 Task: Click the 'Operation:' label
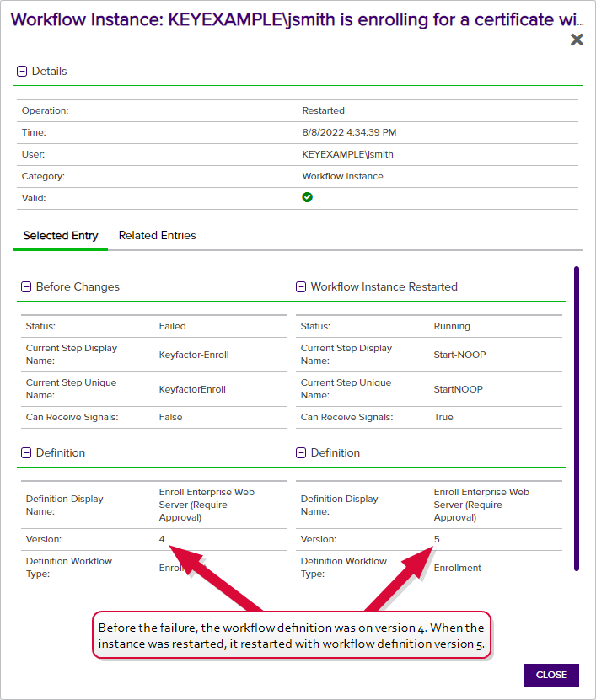pyautogui.click(x=46, y=110)
